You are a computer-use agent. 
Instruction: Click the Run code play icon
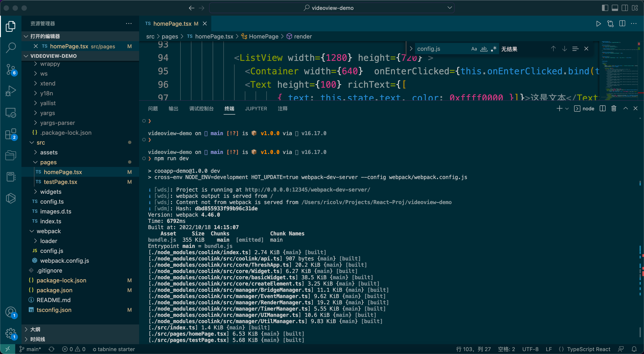[599, 23]
